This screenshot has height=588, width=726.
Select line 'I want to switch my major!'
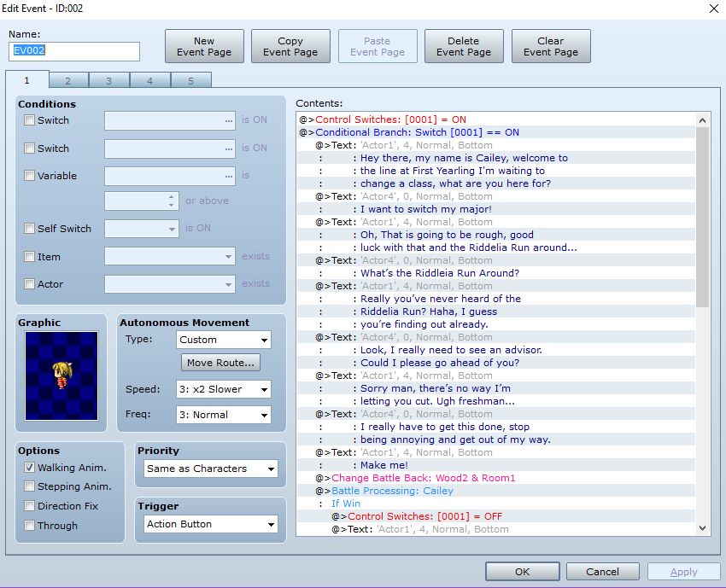(496, 209)
